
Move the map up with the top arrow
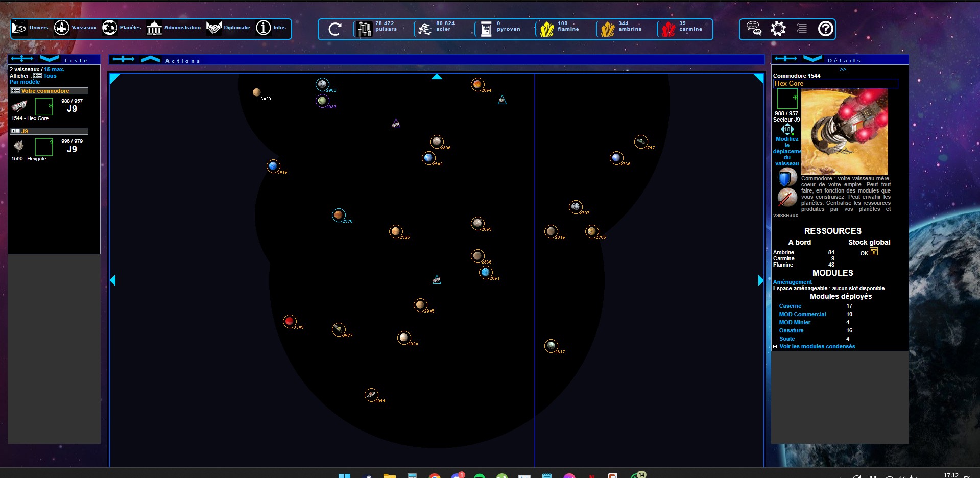coord(437,77)
